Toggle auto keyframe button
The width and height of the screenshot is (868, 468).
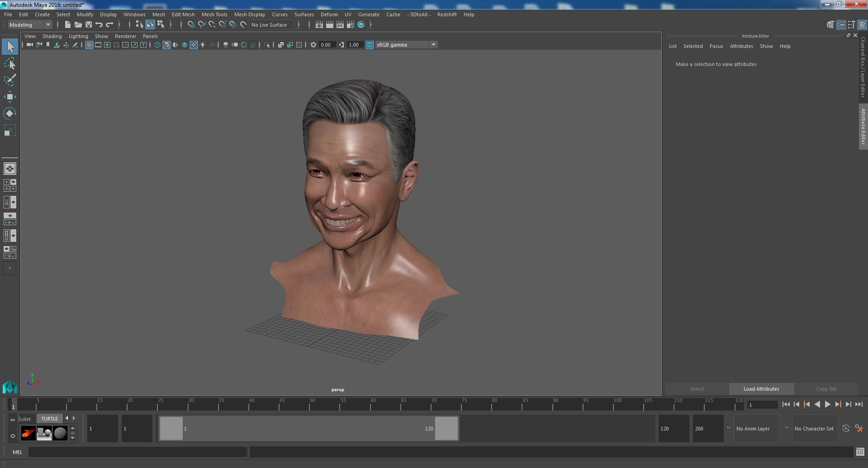coord(845,428)
